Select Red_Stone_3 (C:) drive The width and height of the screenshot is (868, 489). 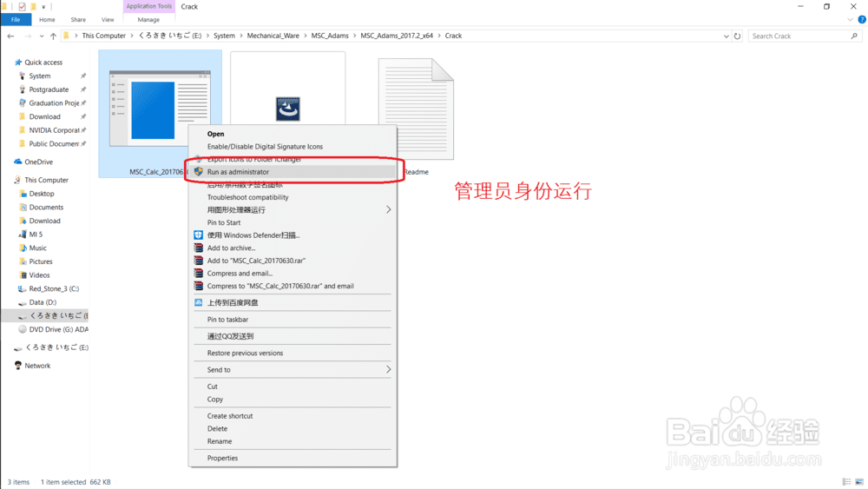[54, 288]
